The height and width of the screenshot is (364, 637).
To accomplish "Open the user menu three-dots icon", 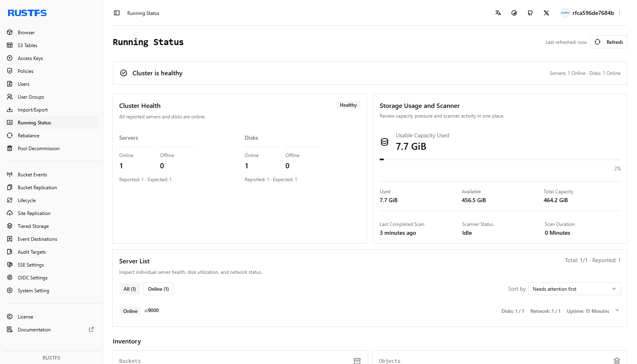I will [x=620, y=13].
